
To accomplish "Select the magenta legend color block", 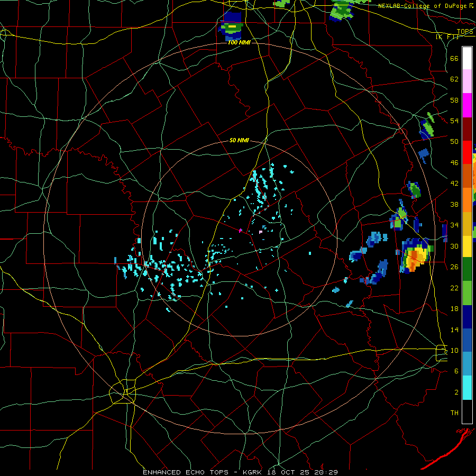I will click(x=467, y=105).
